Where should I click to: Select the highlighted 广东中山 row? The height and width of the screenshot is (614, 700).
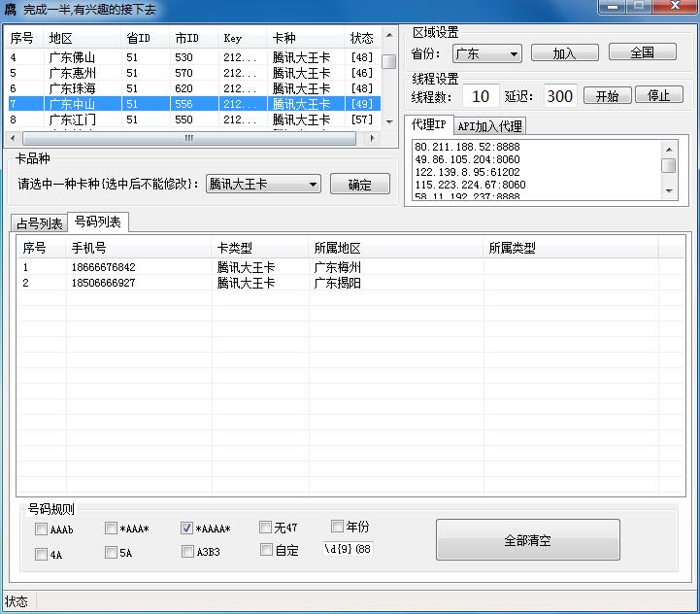[194, 104]
